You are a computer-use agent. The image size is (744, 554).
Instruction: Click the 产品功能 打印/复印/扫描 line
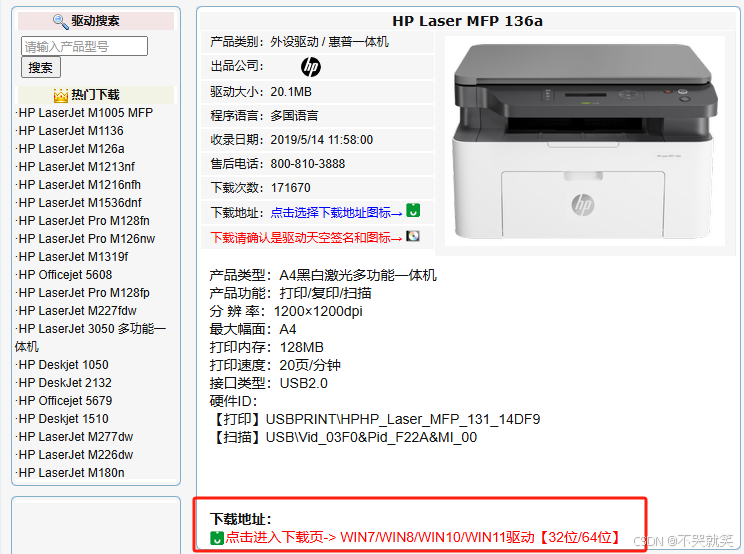click(x=290, y=294)
